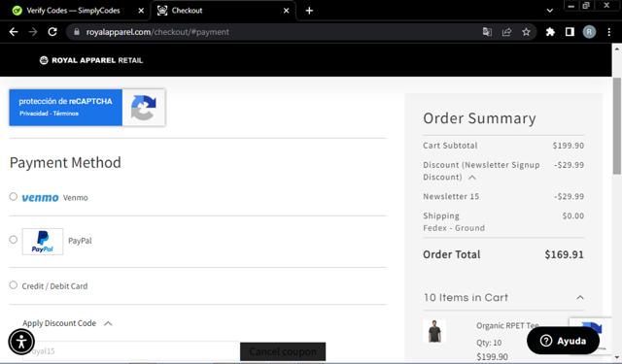Select Venmo payment radio button

tap(13, 196)
